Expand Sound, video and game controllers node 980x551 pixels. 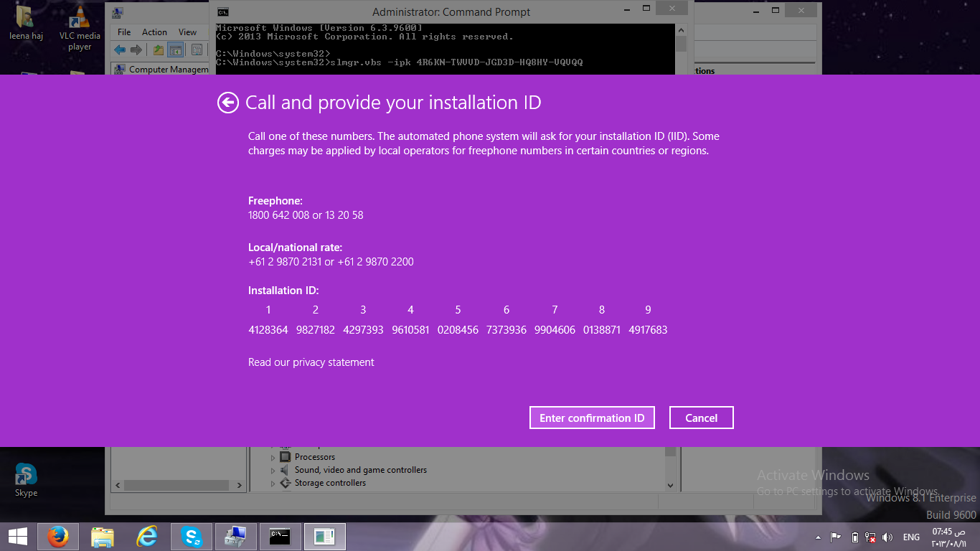(273, 470)
